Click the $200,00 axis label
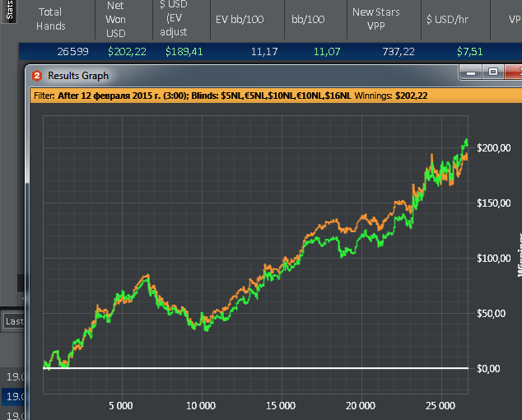 click(x=494, y=148)
